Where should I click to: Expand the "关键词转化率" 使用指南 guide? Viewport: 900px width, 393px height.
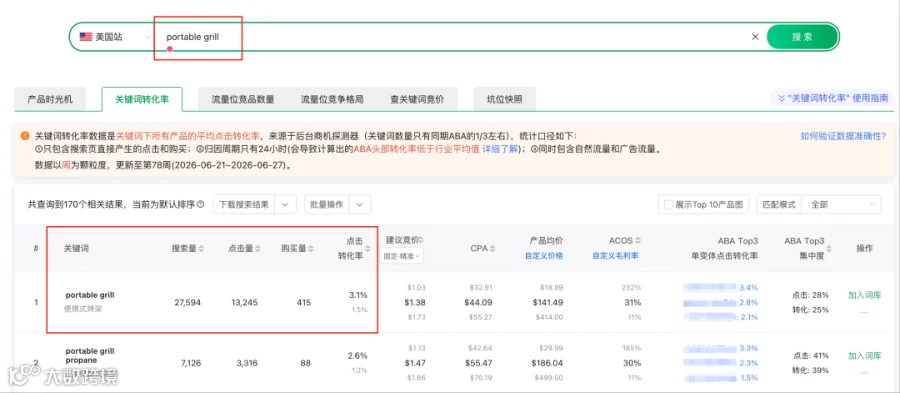833,98
